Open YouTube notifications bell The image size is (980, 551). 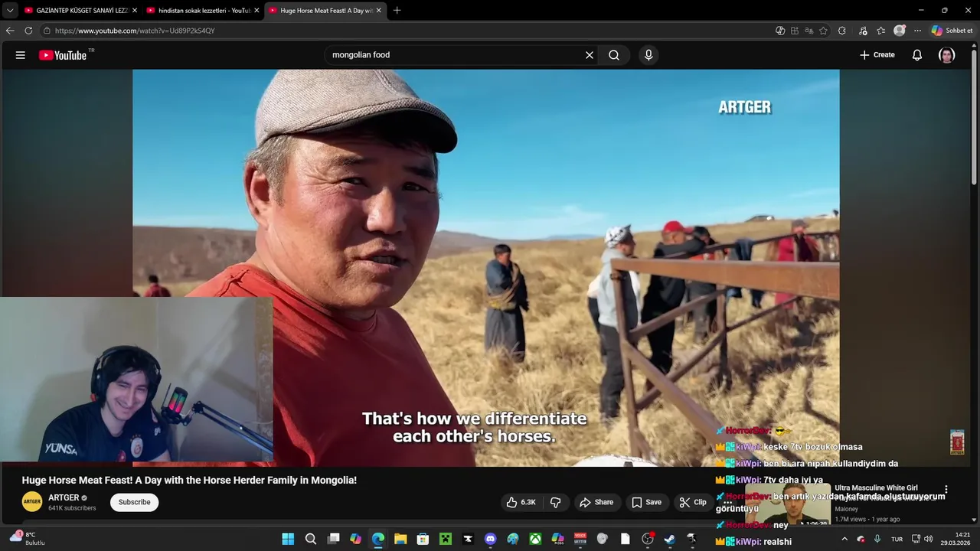click(x=916, y=55)
